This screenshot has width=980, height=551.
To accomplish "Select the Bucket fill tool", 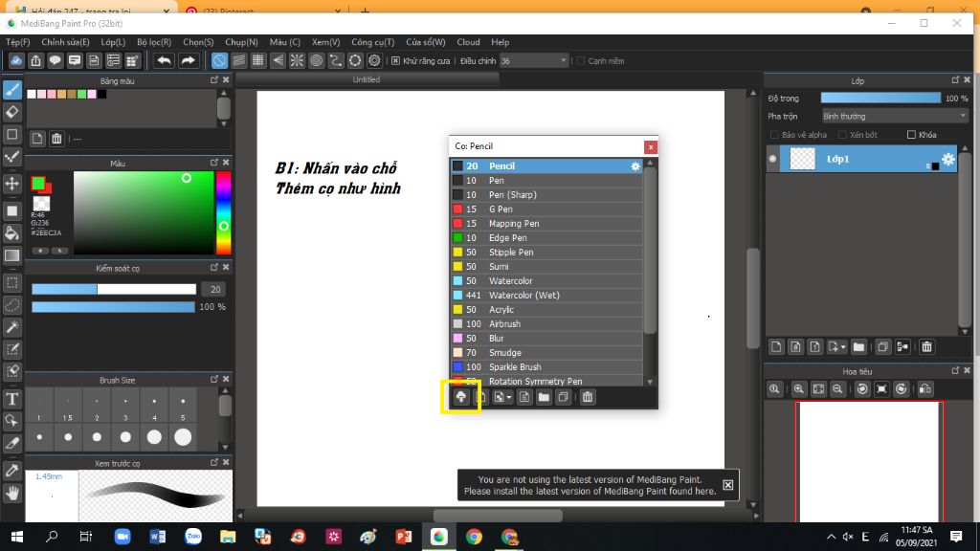I will click(12, 233).
